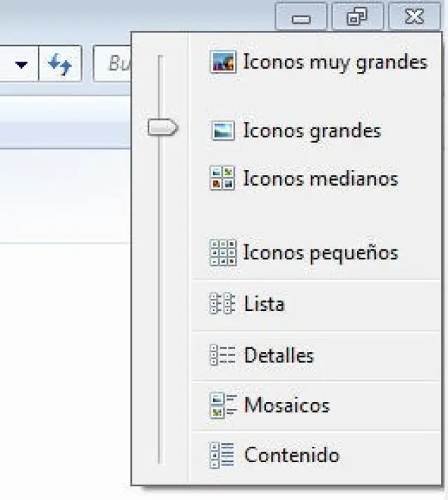Screen dimensions: 448x500
Task: Click the icon next to Lista
Action: pos(223,305)
